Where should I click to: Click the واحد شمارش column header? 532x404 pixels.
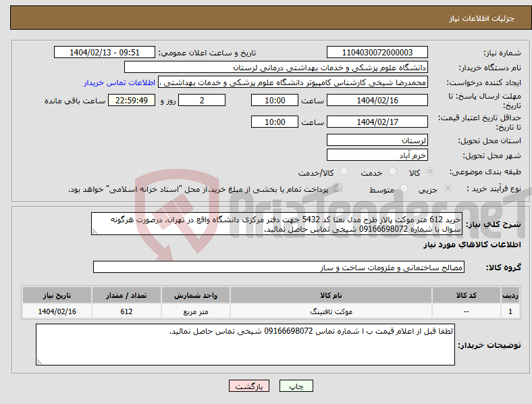click(x=196, y=295)
